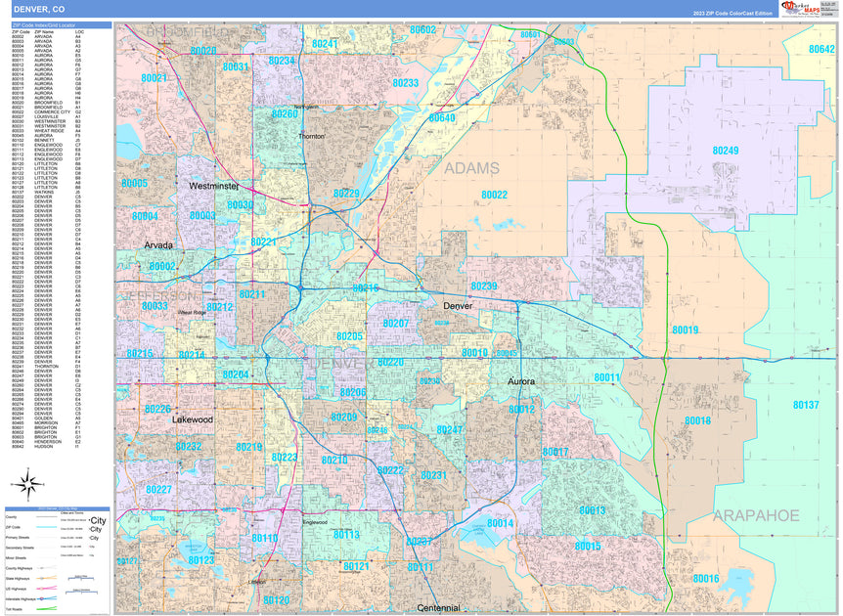Expand the Cities and Towns legend section

pos(72,512)
